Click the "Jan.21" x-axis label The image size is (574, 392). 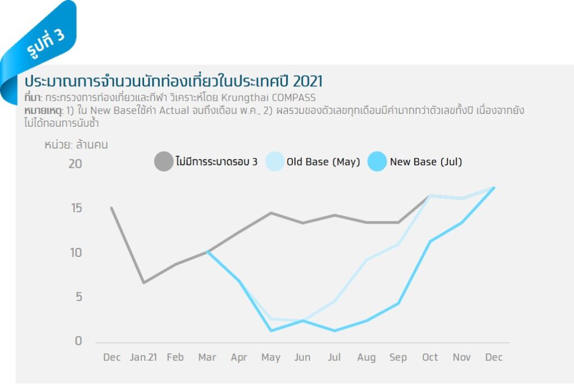coord(143,357)
